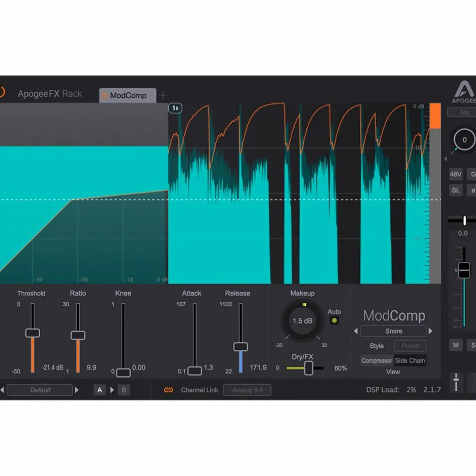Click the 1.3 attack value
Image resolution: width=476 pixels, height=476 pixels.
208,368
